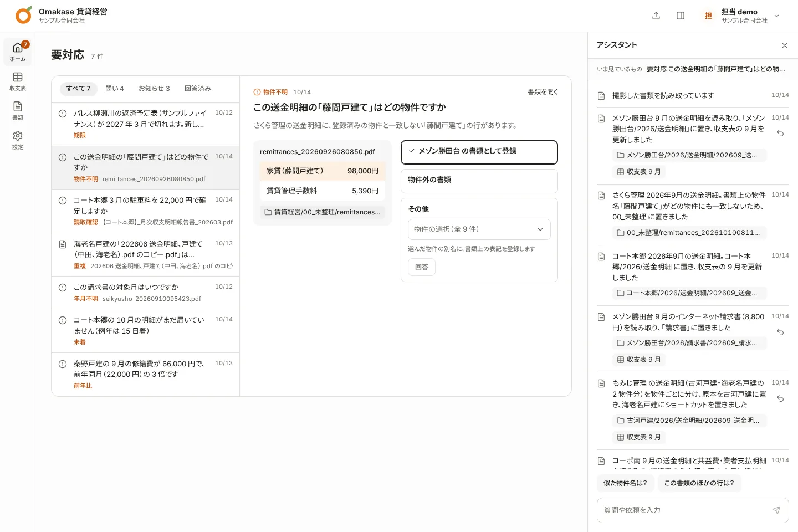Undo the もみじ管理 送金明細 assistant action

coord(780,398)
